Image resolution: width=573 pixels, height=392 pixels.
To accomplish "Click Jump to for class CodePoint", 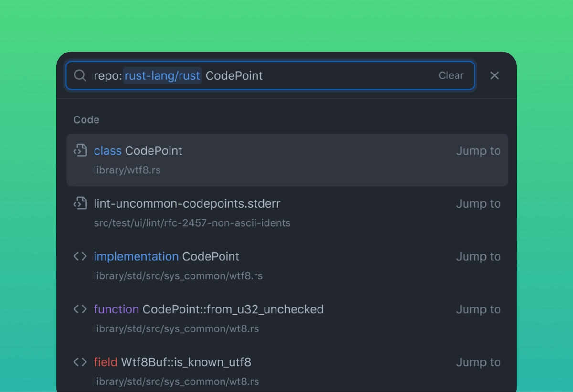I will coord(478,151).
